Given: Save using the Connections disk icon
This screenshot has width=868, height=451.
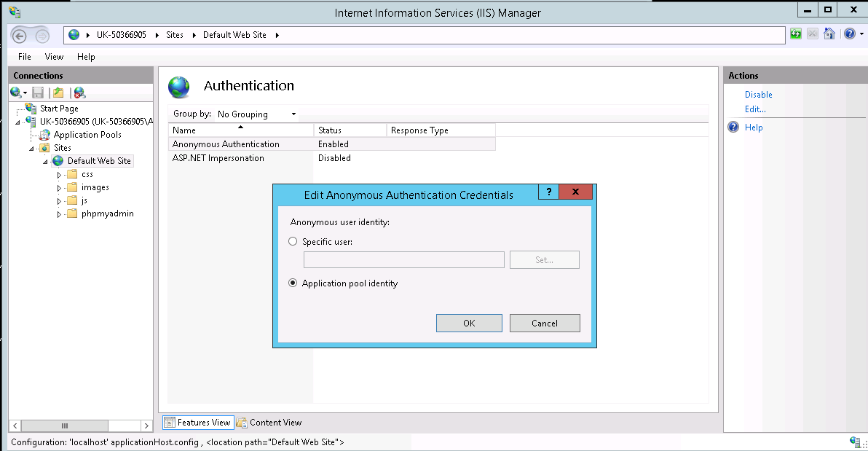Looking at the screenshot, I should [38, 93].
